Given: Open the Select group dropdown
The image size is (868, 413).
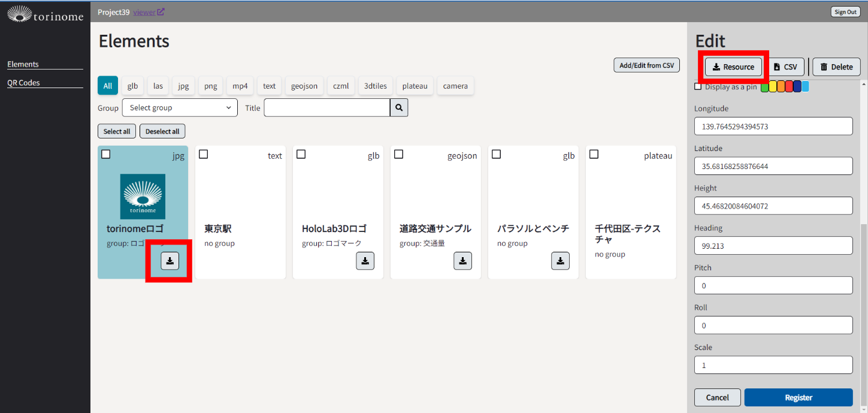Looking at the screenshot, I should click(x=180, y=108).
